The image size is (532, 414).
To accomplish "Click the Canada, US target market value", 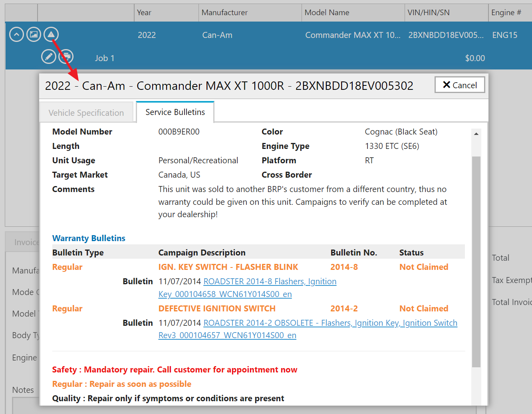I will pos(179,175).
